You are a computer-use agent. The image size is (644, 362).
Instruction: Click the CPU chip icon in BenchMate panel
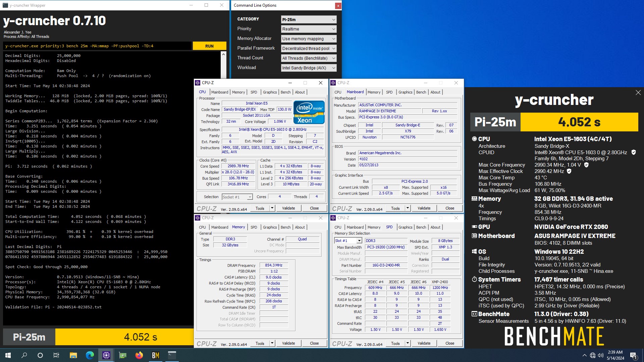coord(474,139)
